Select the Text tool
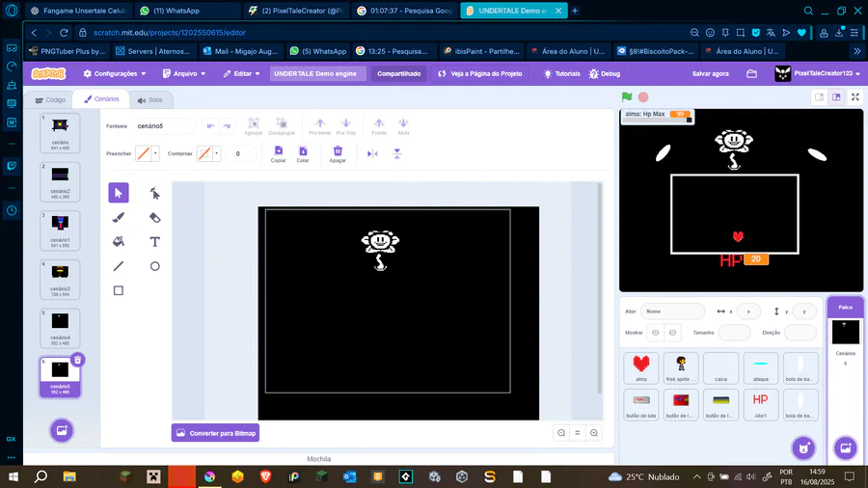 coord(154,242)
